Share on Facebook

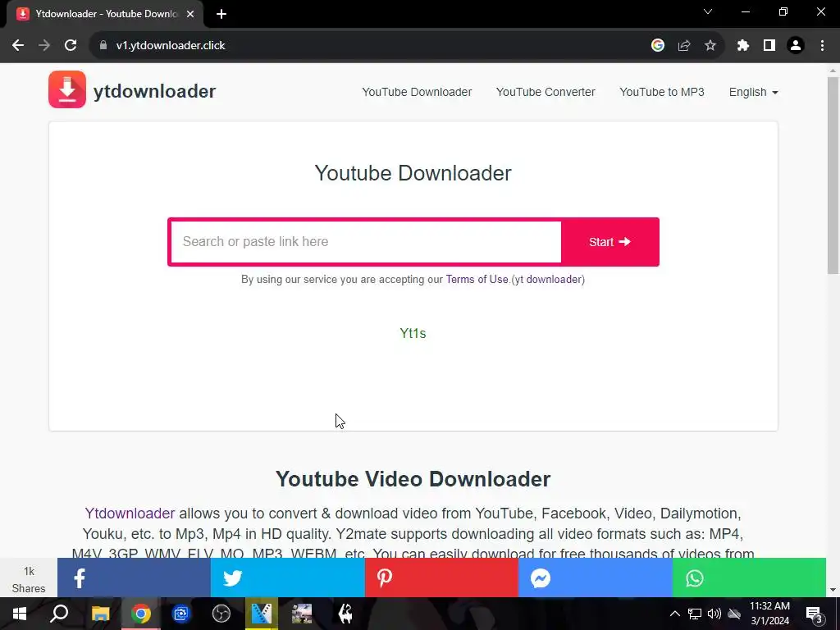tap(134, 578)
